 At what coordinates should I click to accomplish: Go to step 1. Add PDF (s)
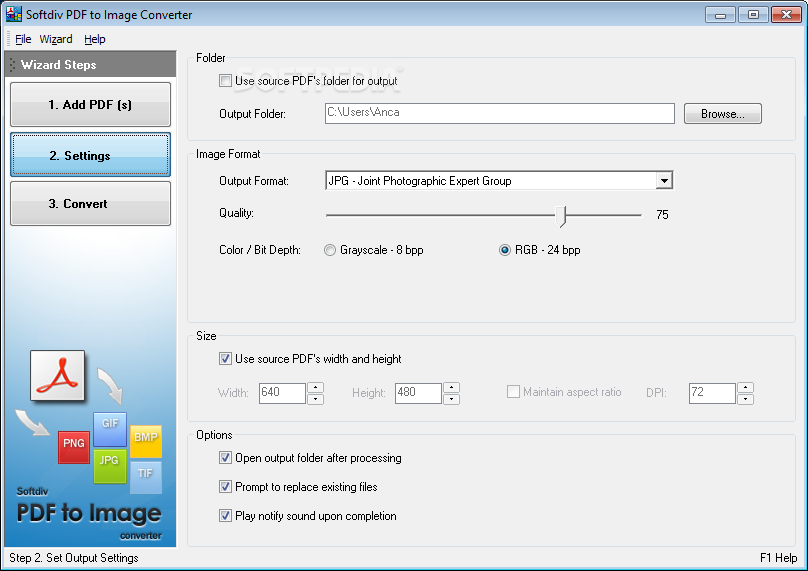[x=90, y=105]
